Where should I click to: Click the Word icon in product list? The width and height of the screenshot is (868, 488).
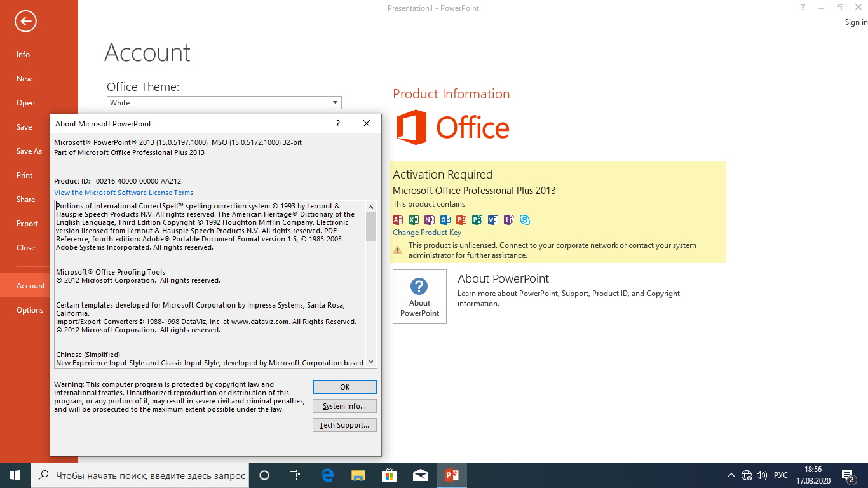(493, 220)
